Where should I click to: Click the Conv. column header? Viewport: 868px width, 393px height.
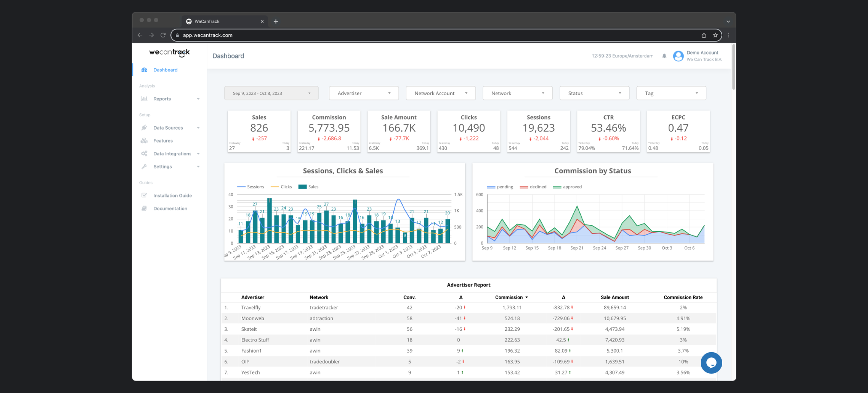(410, 297)
